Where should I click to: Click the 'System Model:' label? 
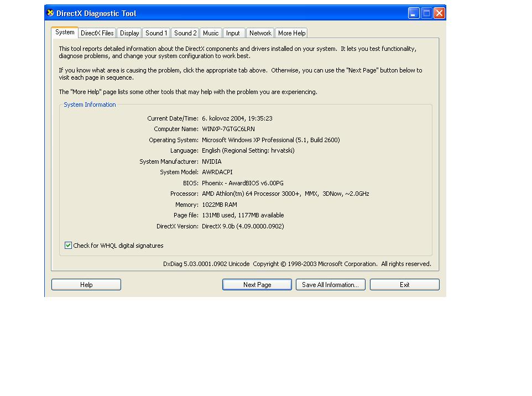[x=179, y=172]
